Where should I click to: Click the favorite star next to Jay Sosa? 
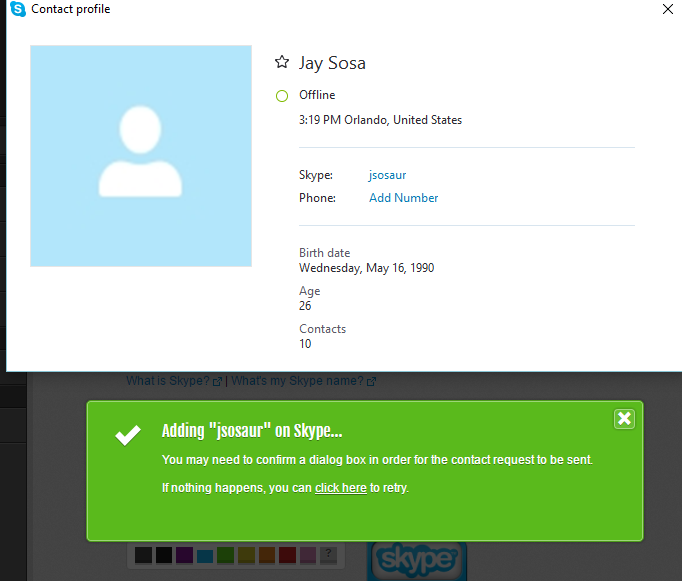tap(282, 62)
